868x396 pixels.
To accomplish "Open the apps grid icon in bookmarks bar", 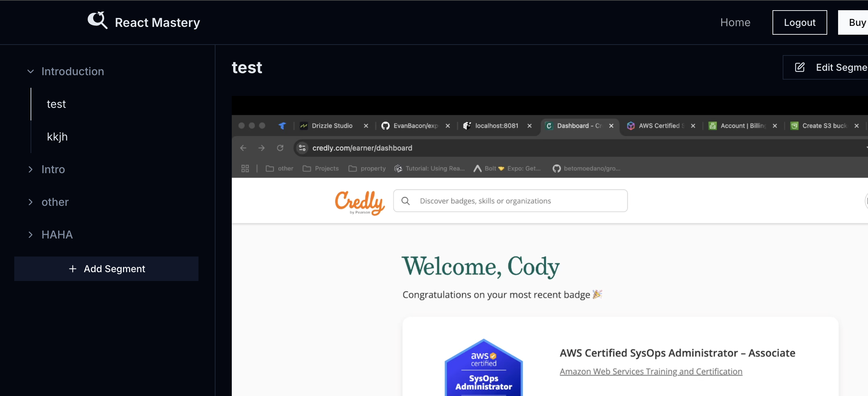I will [x=245, y=168].
